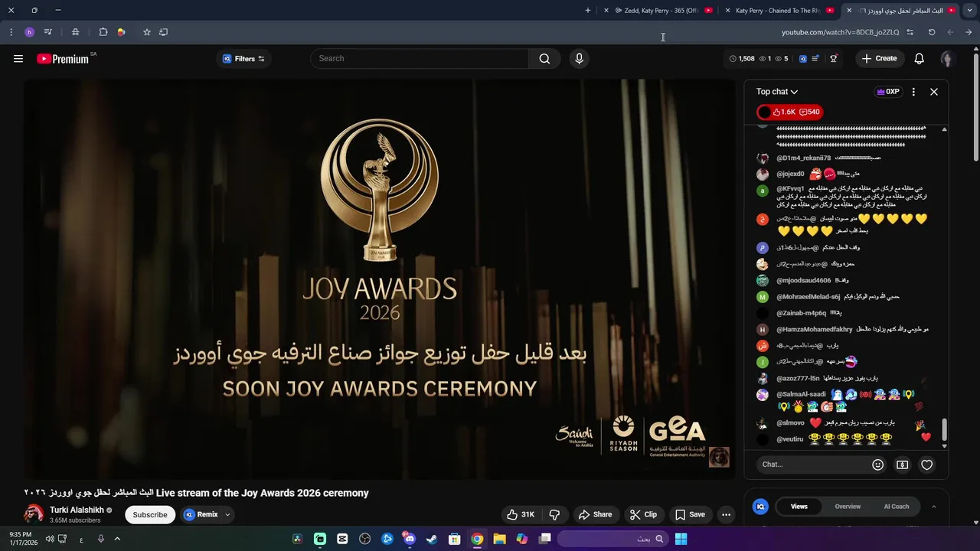Viewport: 980px width, 551px height.
Task: Open the YouTube hamburger guide menu
Action: click(x=18, y=58)
